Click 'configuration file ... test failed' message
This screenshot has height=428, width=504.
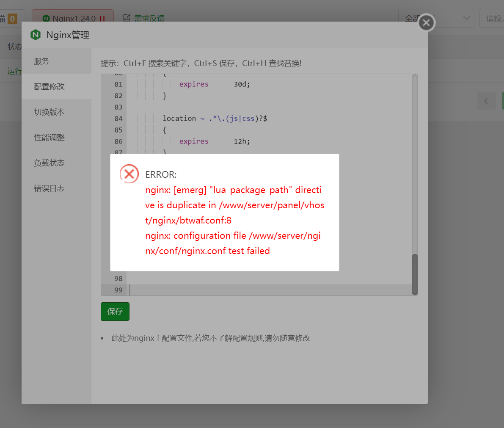(x=233, y=243)
